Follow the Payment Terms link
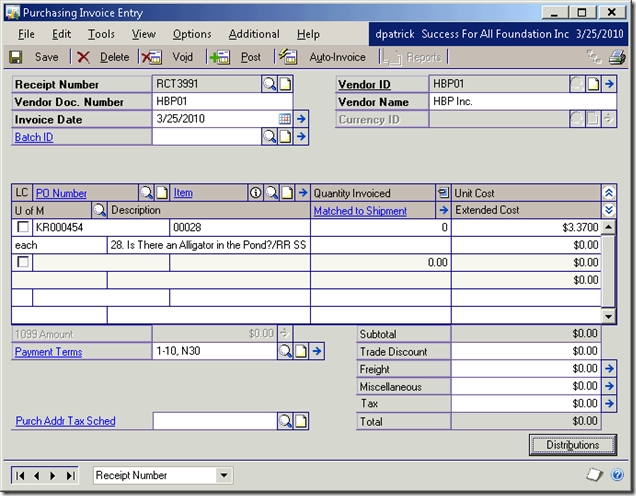 coord(48,352)
